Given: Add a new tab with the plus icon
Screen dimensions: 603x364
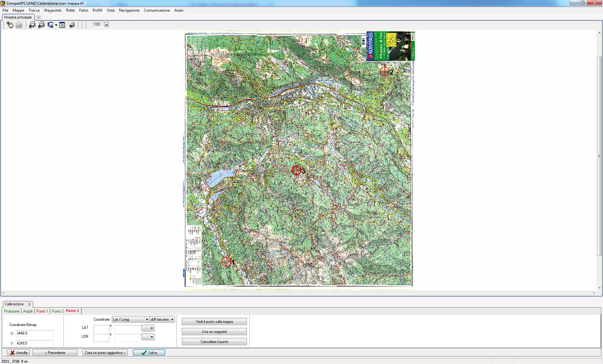Looking at the screenshot, I should coord(38,17).
